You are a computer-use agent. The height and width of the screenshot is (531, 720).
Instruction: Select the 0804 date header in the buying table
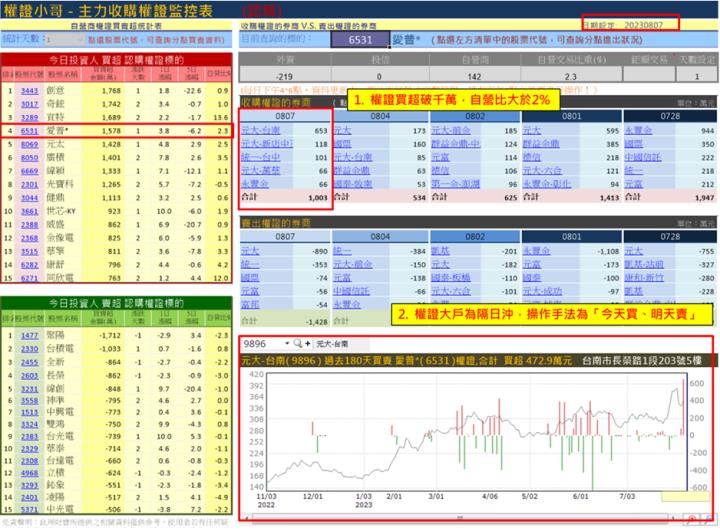tap(380, 116)
